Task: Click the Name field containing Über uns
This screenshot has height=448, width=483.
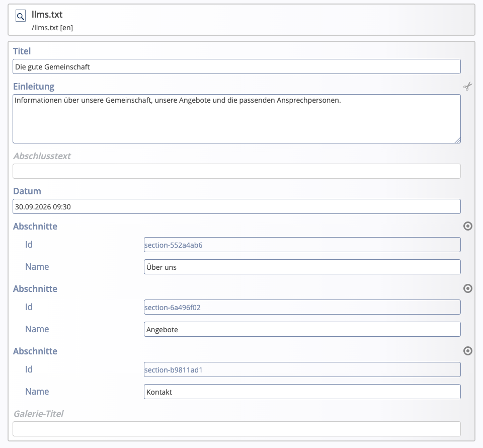Action: coord(302,267)
